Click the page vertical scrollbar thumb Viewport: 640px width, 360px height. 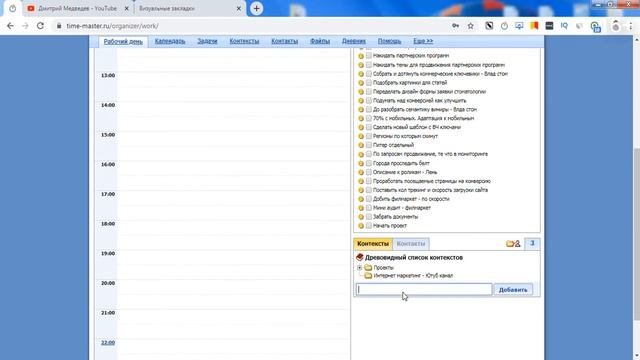coord(636,233)
